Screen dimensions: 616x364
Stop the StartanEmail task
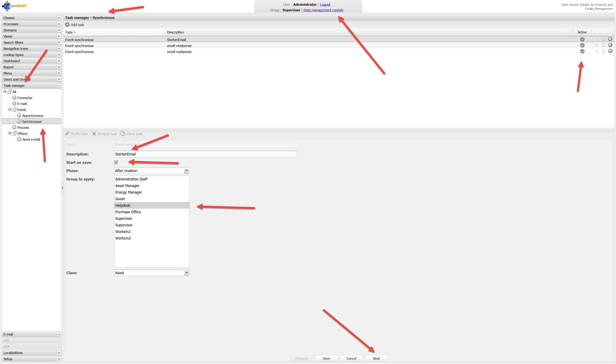point(610,39)
